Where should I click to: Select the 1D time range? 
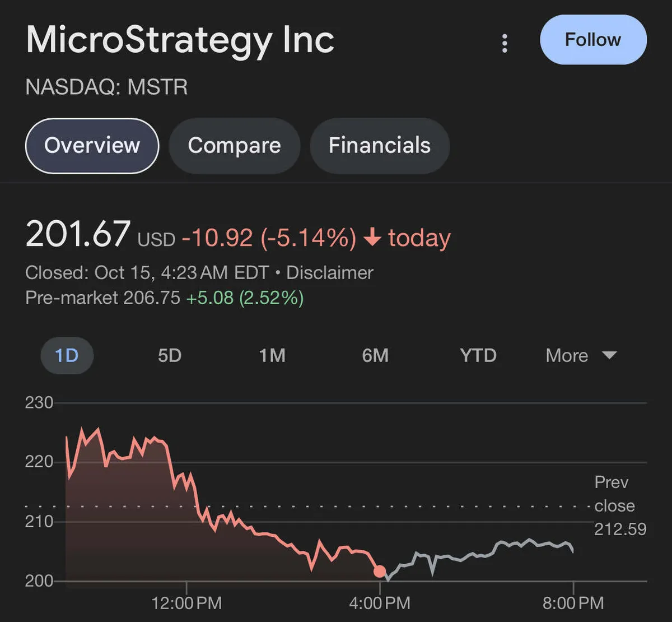pos(67,356)
